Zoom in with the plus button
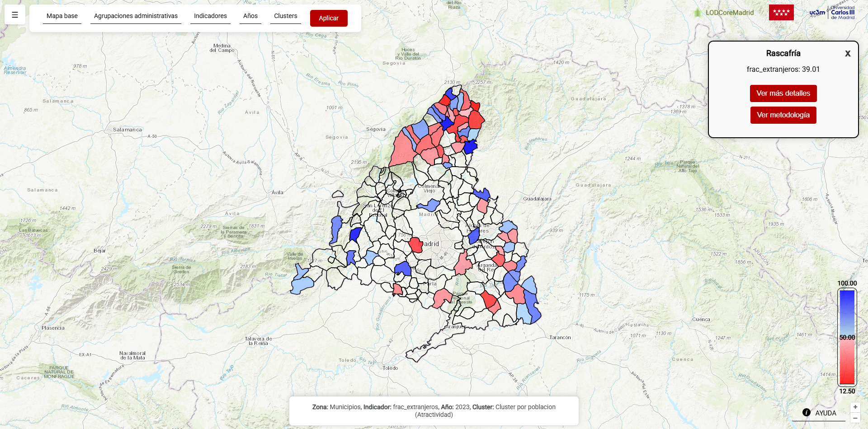 coord(855,407)
